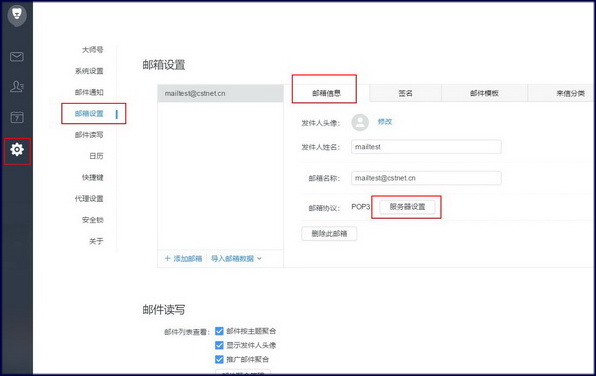Click the POP3 protocol text
596x376 pixels.
(x=360, y=207)
